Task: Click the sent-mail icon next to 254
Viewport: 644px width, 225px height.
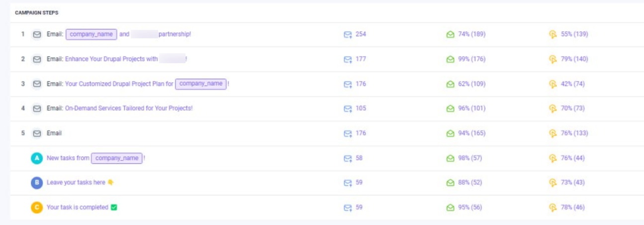Action: [x=348, y=34]
